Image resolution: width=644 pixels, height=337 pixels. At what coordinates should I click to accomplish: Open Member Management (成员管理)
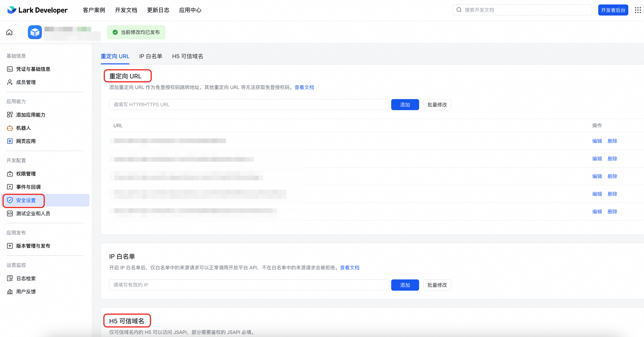tap(26, 82)
